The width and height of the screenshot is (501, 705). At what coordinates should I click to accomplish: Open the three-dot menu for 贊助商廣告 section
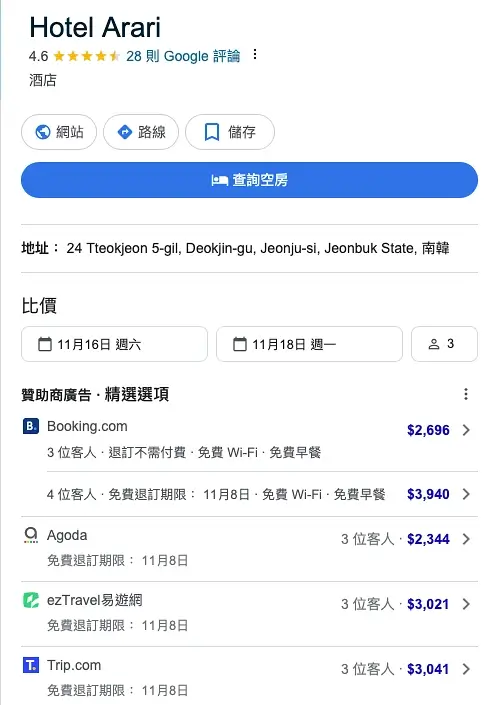(466, 394)
